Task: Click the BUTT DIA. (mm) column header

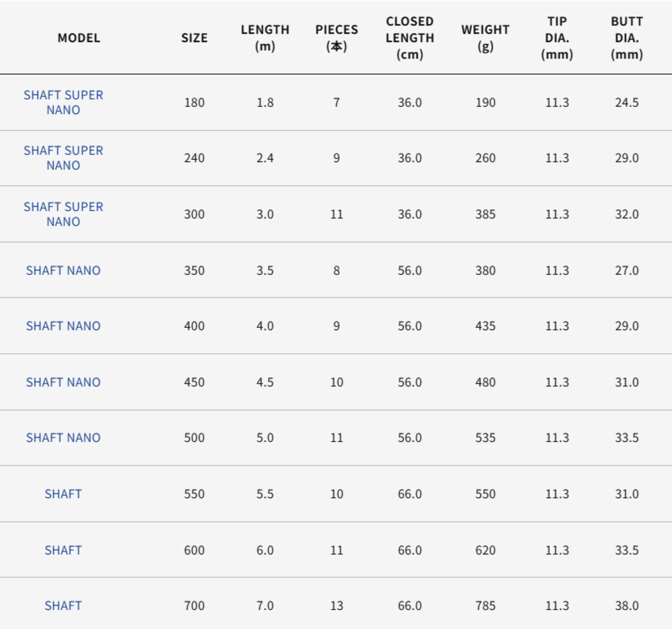Action: 626,38
